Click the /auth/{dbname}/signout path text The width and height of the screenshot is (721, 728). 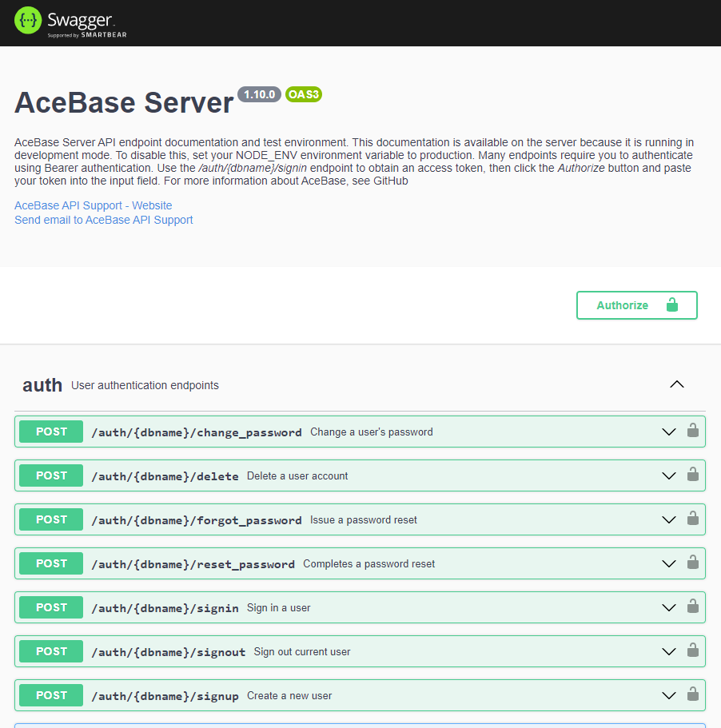(169, 652)
